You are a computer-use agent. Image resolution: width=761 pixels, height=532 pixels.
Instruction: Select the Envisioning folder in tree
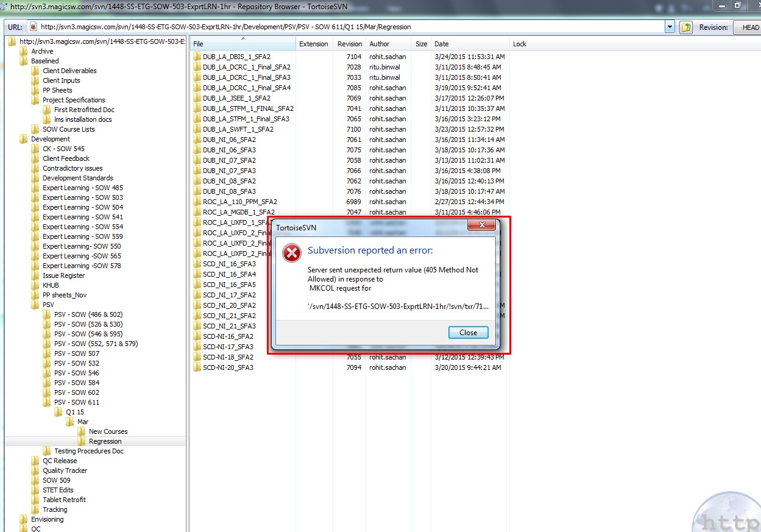click(48, 519)
